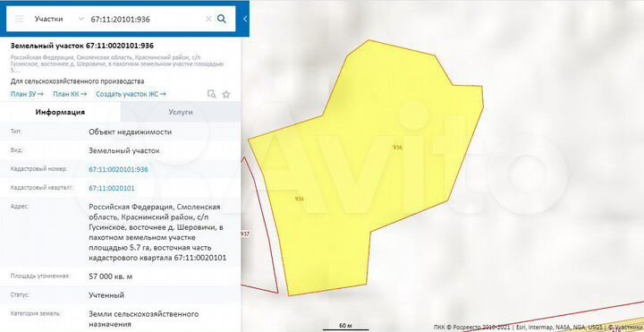Open cadastral number link 67:11:0020101:936
This screenshot has height=332, width=644.
[x=118, y=169]
